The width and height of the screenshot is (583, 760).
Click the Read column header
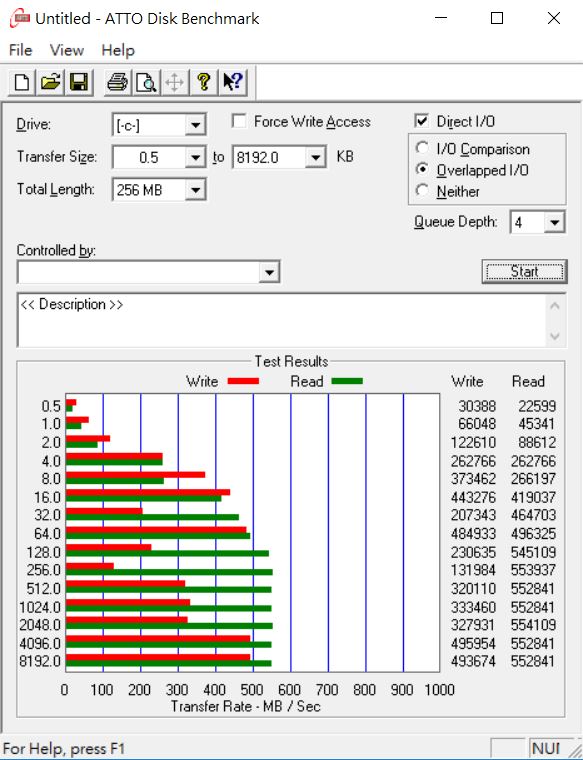(x=528, y=381)
